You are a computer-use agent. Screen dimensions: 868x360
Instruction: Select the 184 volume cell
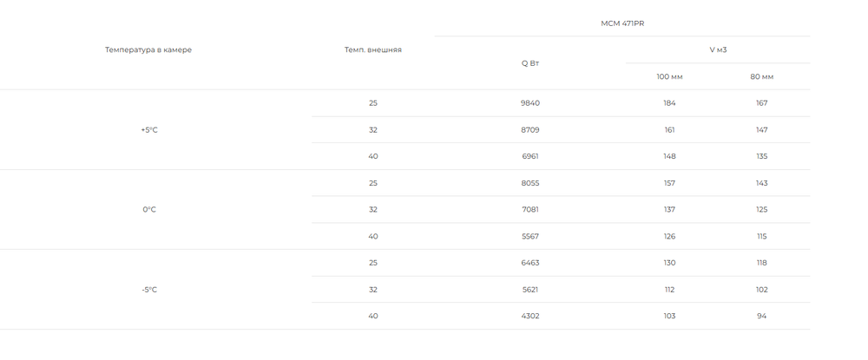pyautogui.click(x=669, y=103)
